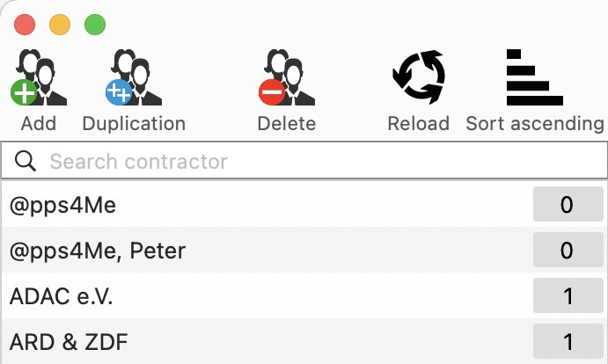Screen dimensions: 608x364
Task: Select the @pps4Me, Peter entry
Action: [304, 250]
